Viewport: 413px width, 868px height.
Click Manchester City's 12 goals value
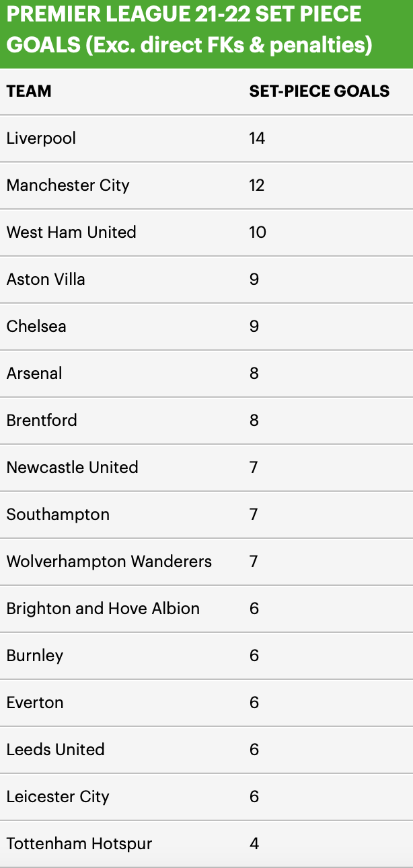(257, 185)
